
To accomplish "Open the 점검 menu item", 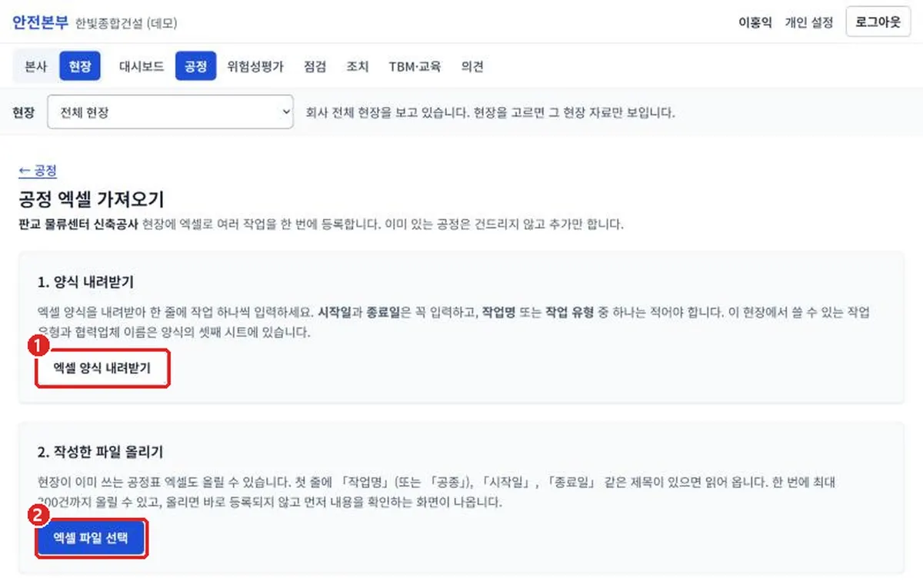I will coord(315,67).
